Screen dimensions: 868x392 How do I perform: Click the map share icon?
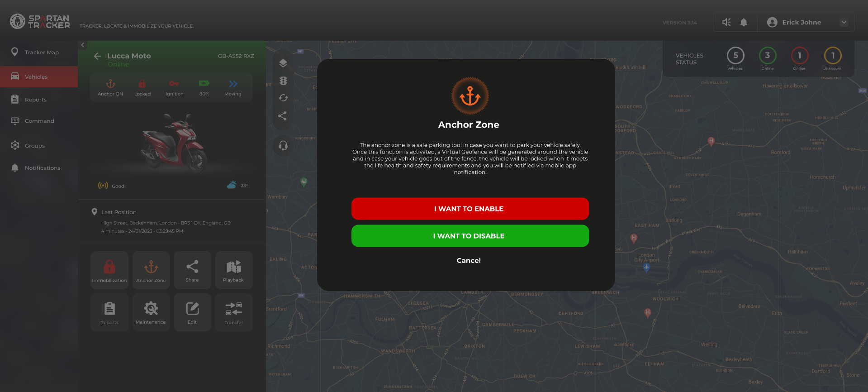pos(283,116)
